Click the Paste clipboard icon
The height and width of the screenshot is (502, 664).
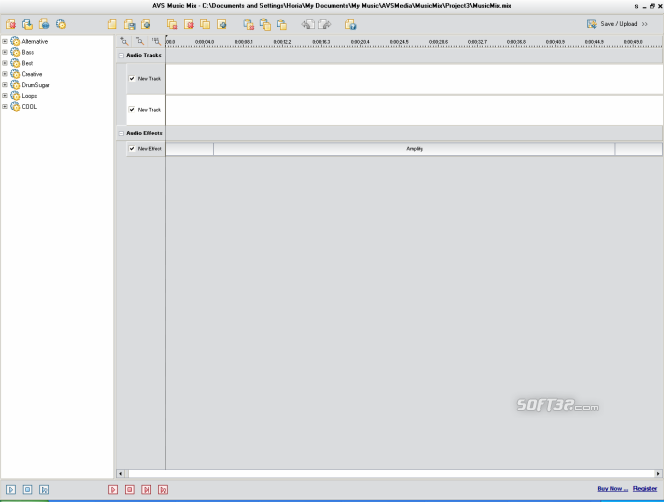(x=282, y=25)
